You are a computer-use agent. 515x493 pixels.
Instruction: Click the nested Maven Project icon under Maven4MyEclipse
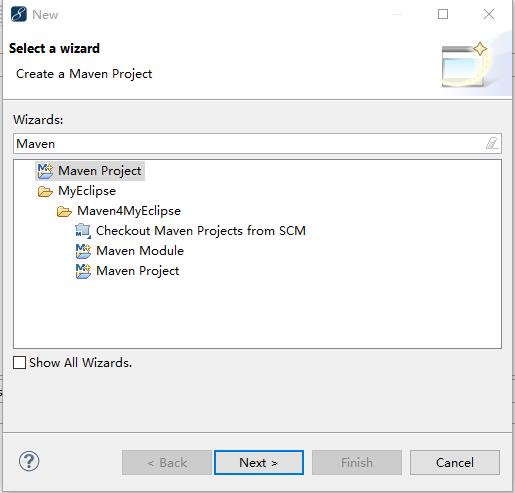[x=83, y=271]
